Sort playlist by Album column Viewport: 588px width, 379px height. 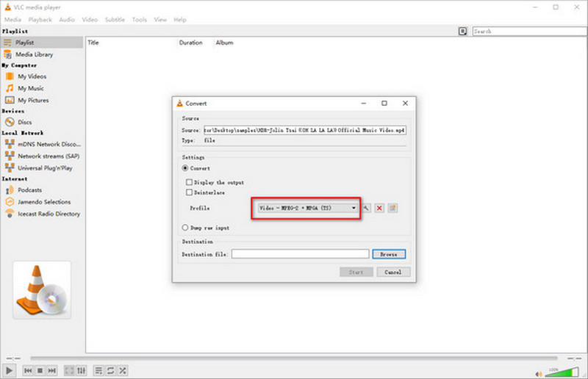tap(225, 43)
